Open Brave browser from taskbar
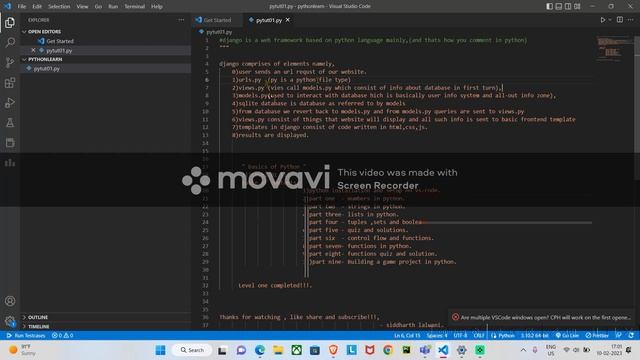The width and height of the screenshot is (640, 360). [333, 350]
